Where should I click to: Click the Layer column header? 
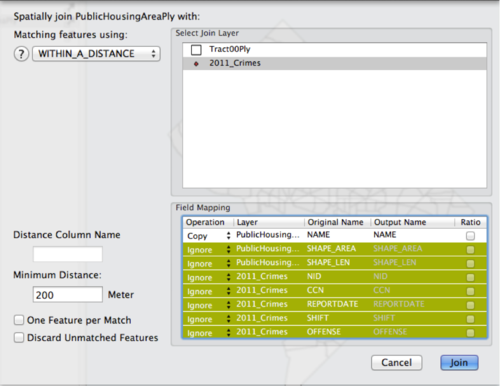coord(269,222)
